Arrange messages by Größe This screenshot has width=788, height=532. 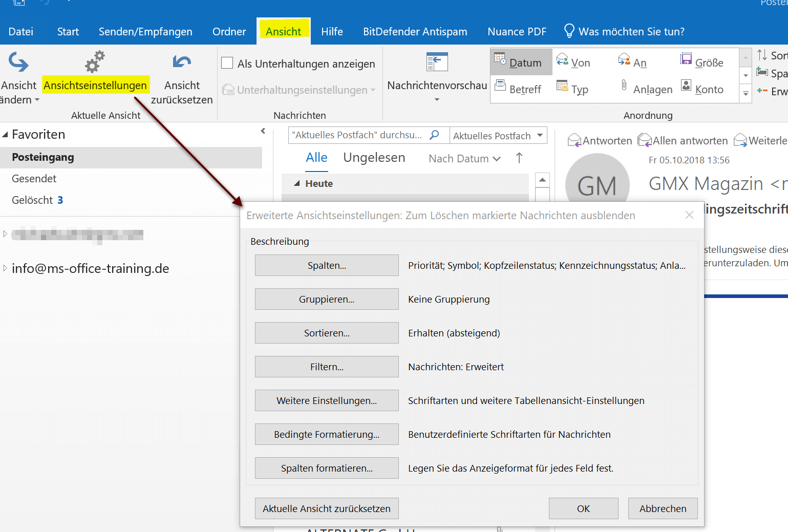coord(701,62)
